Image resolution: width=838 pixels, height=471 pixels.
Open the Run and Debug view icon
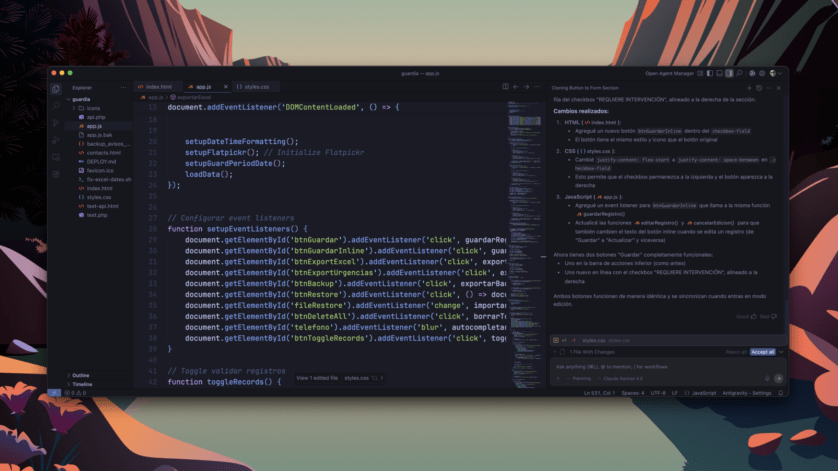pyautogui.click(x=56, y=140)
